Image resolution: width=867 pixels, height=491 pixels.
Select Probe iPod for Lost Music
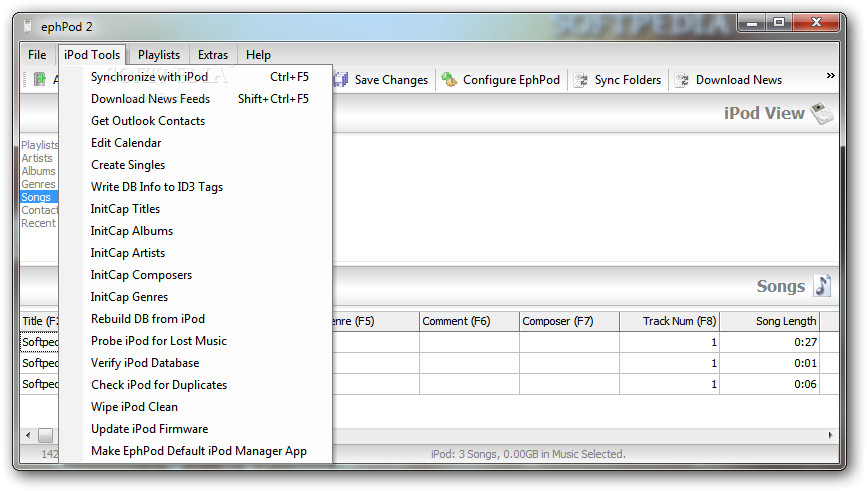click(x=196, y=341)
